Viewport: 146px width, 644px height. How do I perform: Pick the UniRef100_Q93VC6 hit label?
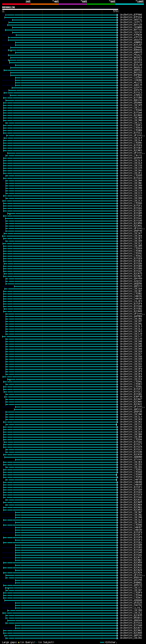click(x=131, y=63)
